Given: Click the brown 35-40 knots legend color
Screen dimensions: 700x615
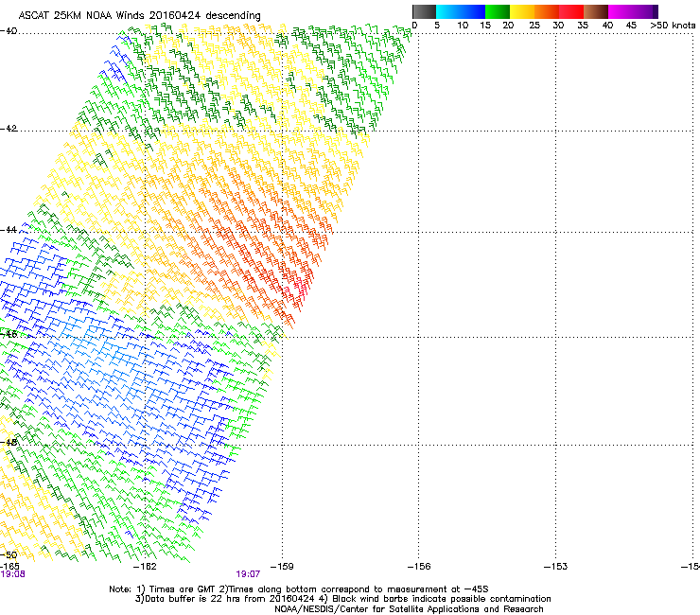Looking at the screenshot, I should (x=596, y=11).
